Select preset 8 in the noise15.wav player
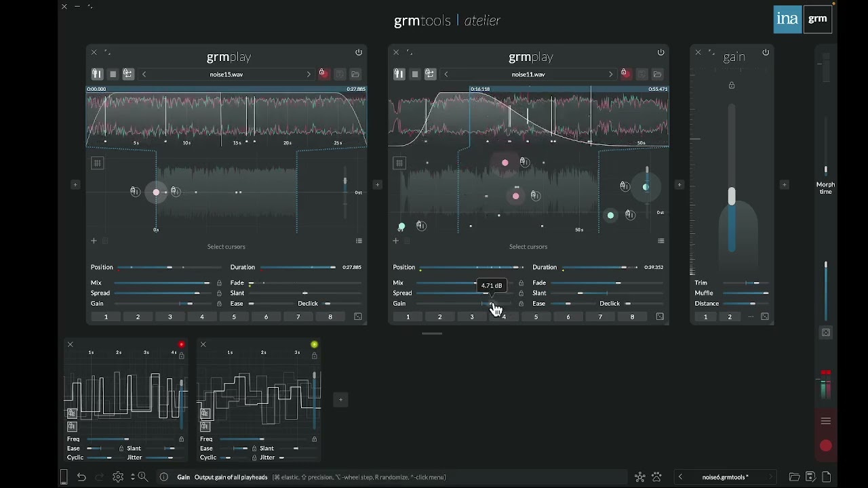868x488 pixels. [330, 317]
